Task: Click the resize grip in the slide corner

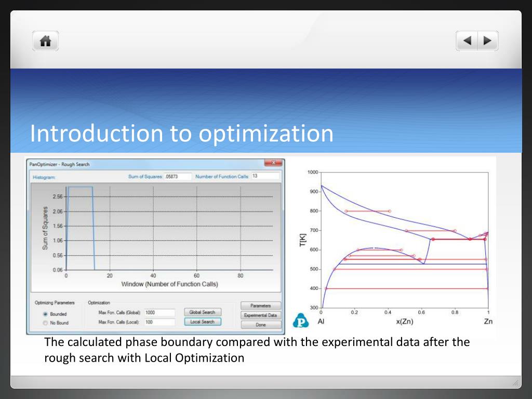Action: [515, 383]
